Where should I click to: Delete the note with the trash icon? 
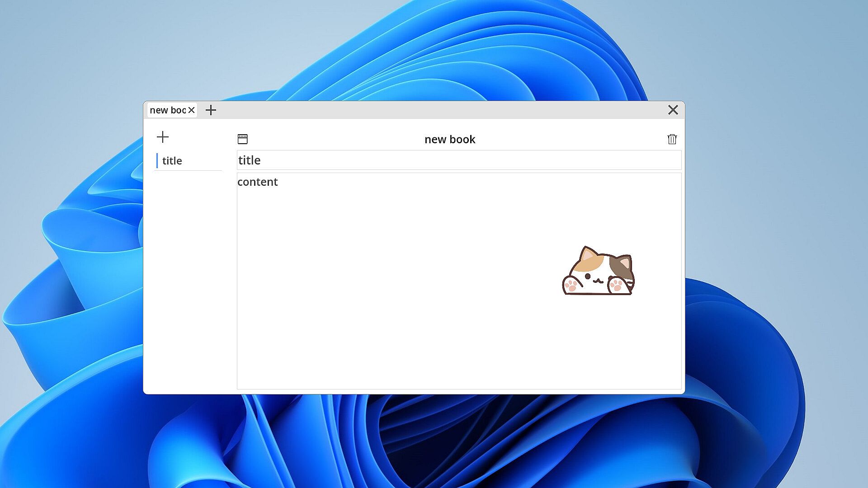672,139
